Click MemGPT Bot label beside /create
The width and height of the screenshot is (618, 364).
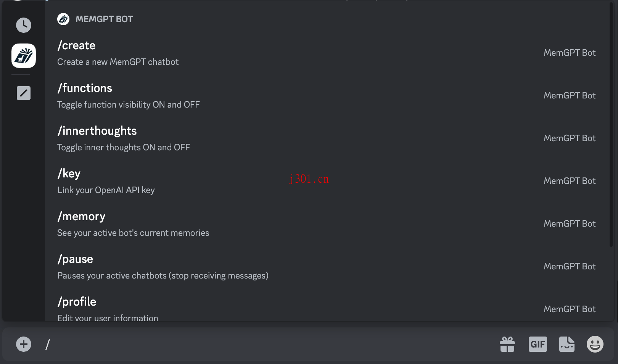point(570,53)
